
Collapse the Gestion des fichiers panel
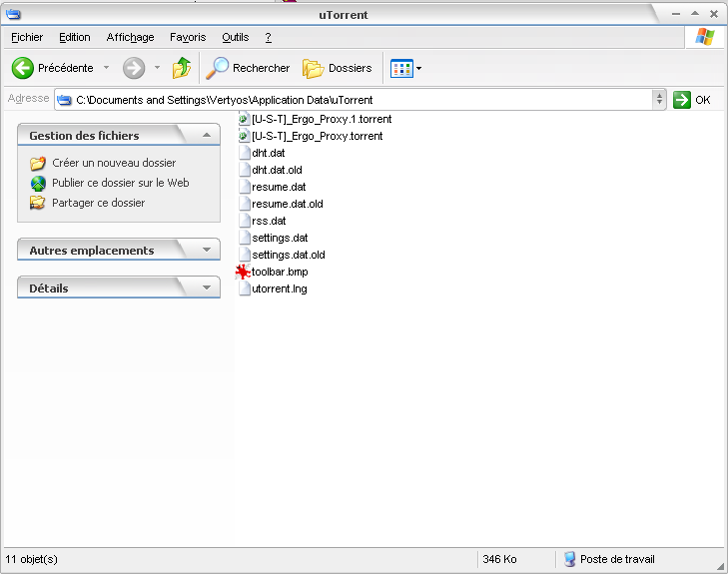coord(206,135)
